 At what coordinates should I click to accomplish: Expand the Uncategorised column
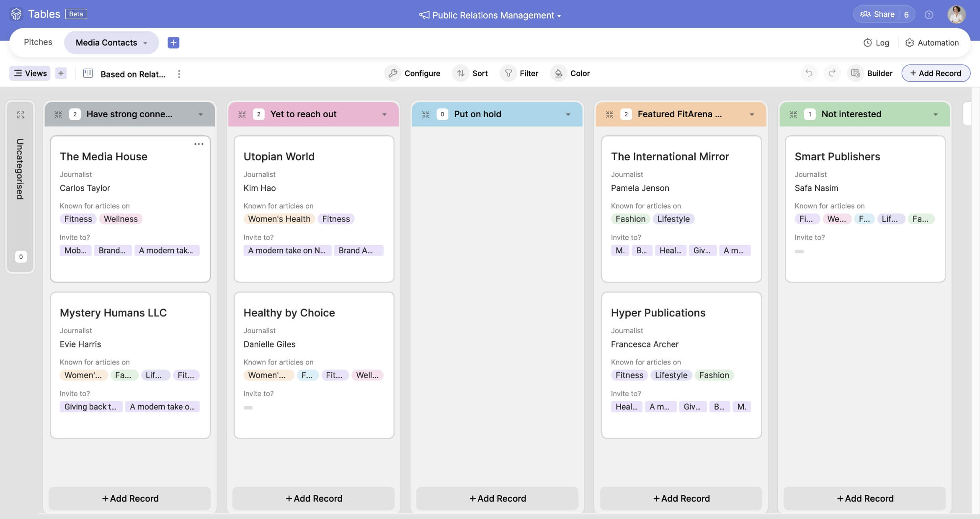(x=21, y=115)
